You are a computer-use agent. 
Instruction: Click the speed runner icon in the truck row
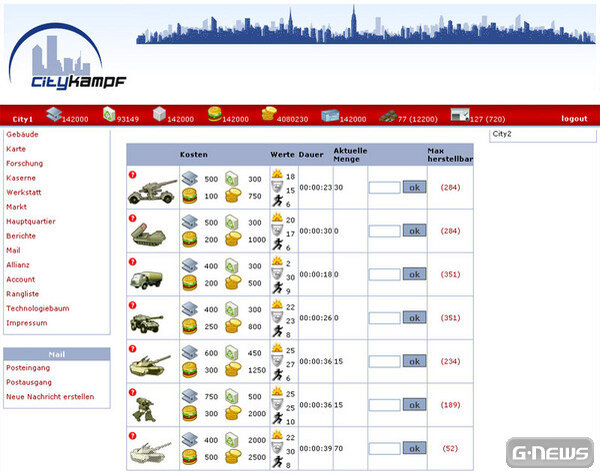[277, 288]
